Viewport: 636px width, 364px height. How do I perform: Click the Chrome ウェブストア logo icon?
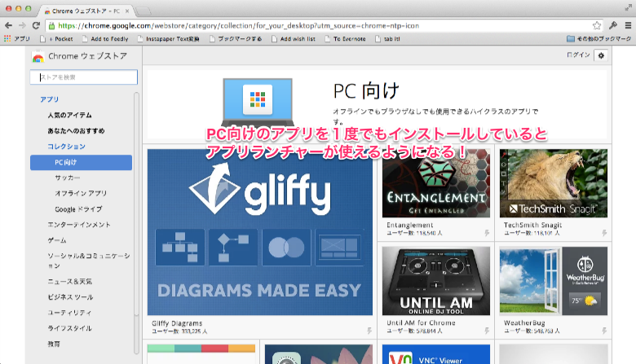tap(38, 57)
